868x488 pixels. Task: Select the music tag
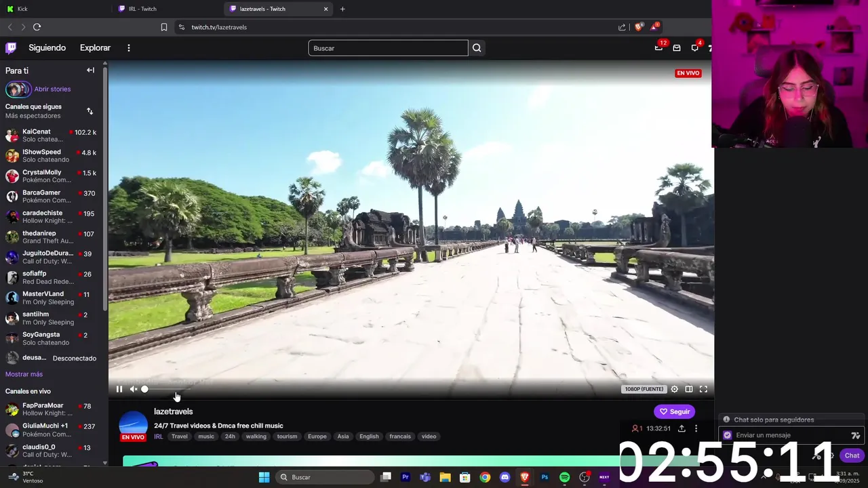tap(206, 436)
